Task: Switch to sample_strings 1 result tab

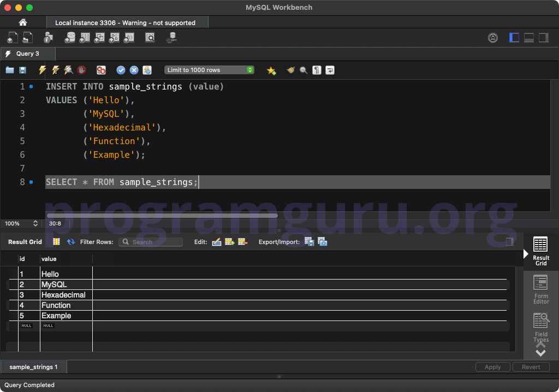Action: click(33, 367)
